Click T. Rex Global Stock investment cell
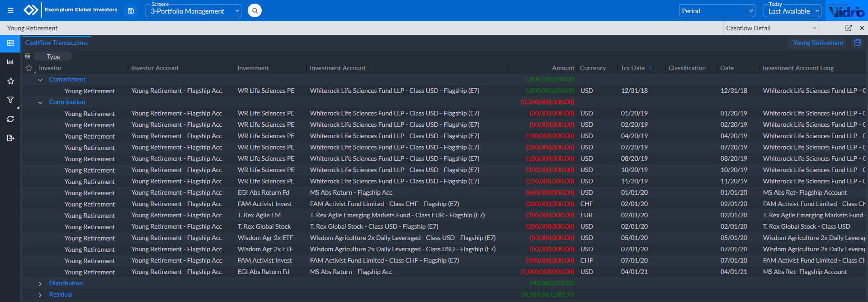 pos(264,226)
